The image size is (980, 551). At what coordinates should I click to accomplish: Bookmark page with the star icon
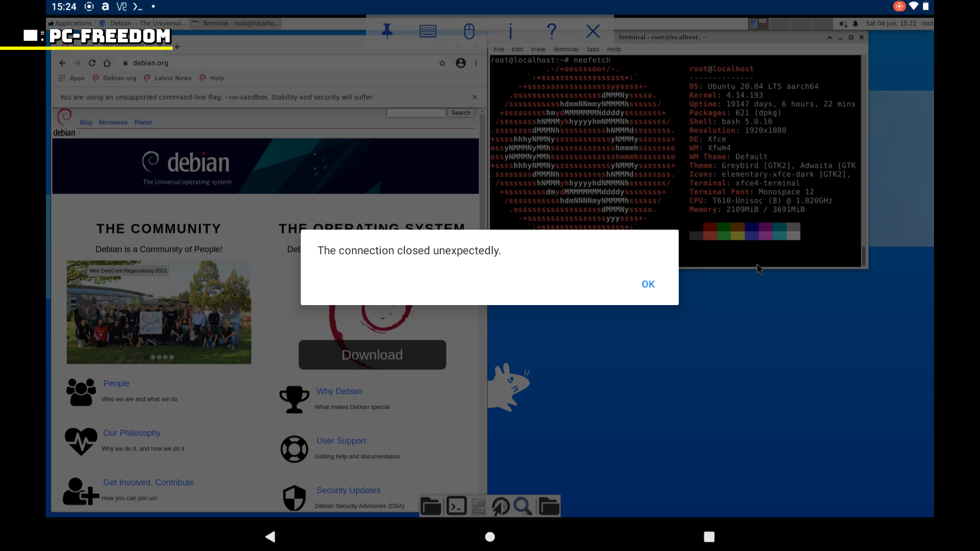[442, 63]
